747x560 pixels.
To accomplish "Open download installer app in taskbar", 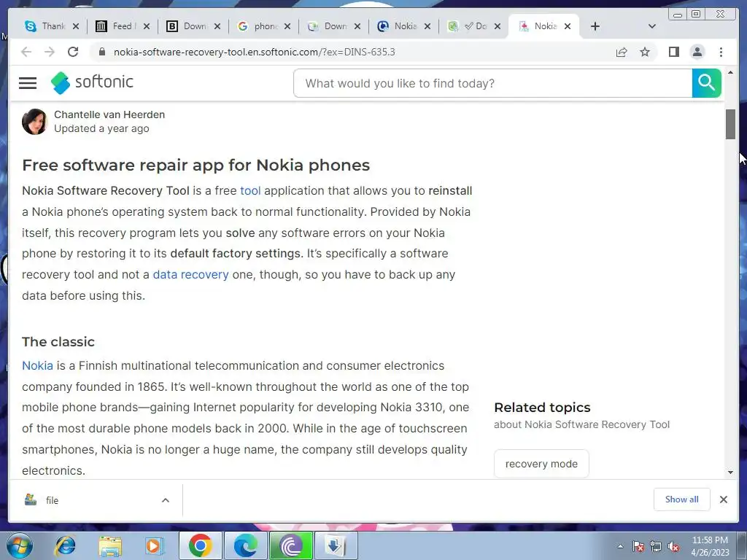I will pos(336,545).
